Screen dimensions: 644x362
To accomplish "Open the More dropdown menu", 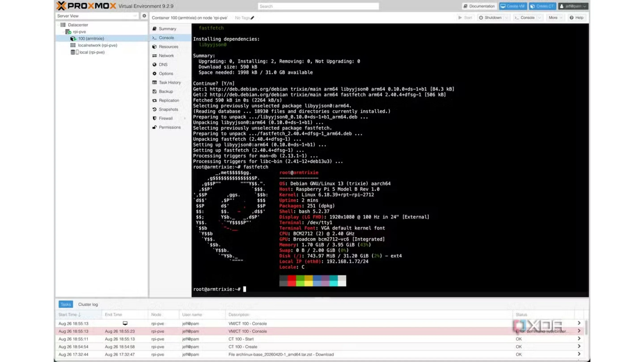I will tap(555, 18).
